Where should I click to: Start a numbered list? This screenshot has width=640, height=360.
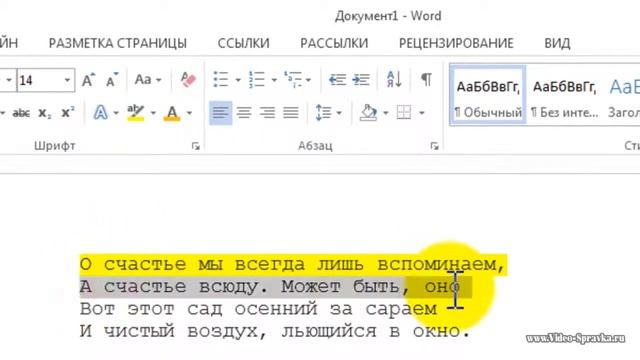point(257,80)
